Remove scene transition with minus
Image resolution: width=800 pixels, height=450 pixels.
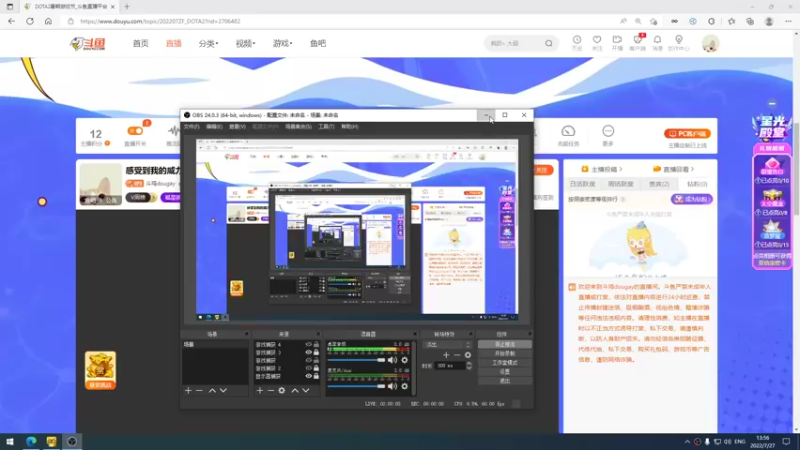[457, 355]
